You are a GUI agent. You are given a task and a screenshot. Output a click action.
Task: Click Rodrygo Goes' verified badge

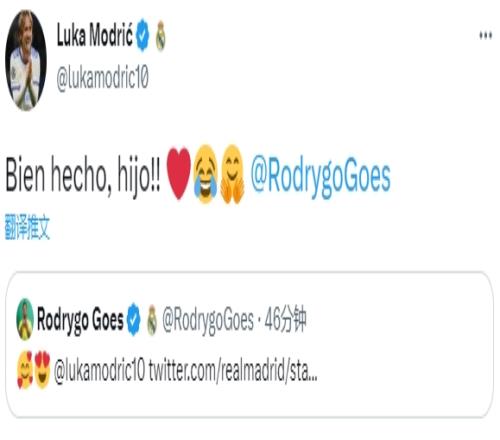tap(134, 319)
